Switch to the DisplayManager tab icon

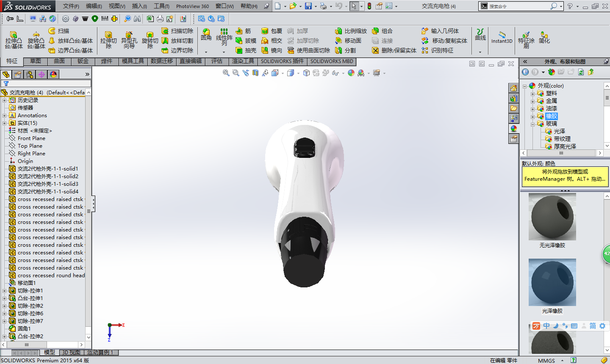(53, 74)
